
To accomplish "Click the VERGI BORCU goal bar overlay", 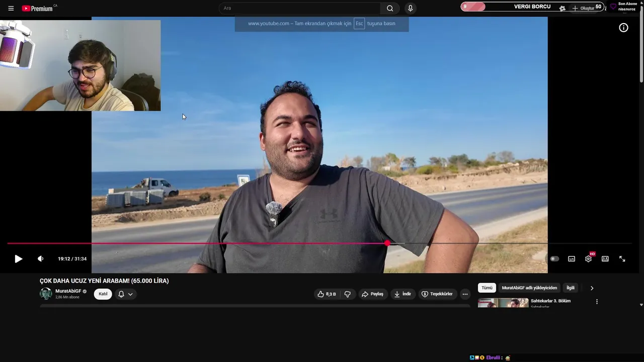I will (x=532, y=7).
